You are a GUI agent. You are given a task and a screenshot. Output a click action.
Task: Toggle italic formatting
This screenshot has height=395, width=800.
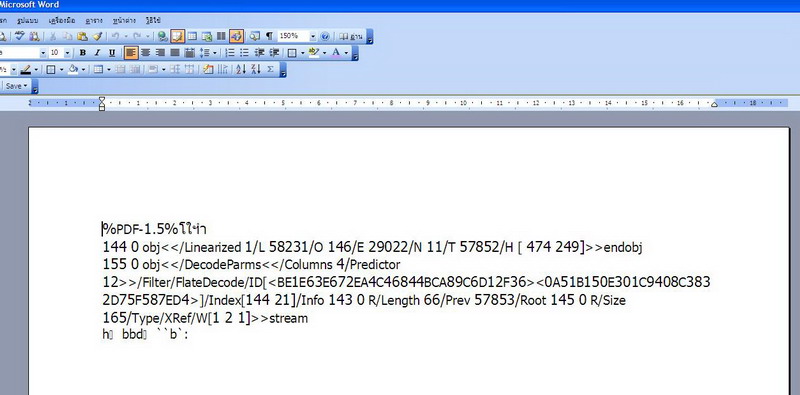pyautogui.click(x=97, y=53)
